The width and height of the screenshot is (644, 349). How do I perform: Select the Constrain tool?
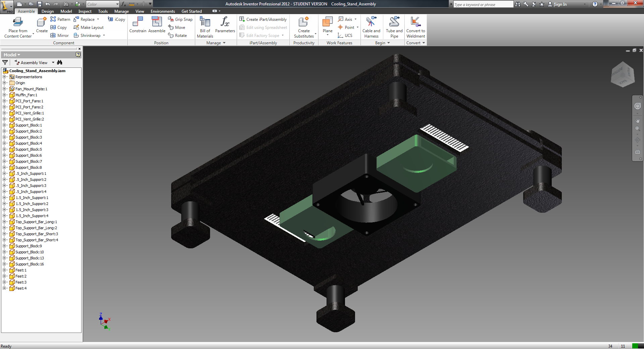[138, 25]
